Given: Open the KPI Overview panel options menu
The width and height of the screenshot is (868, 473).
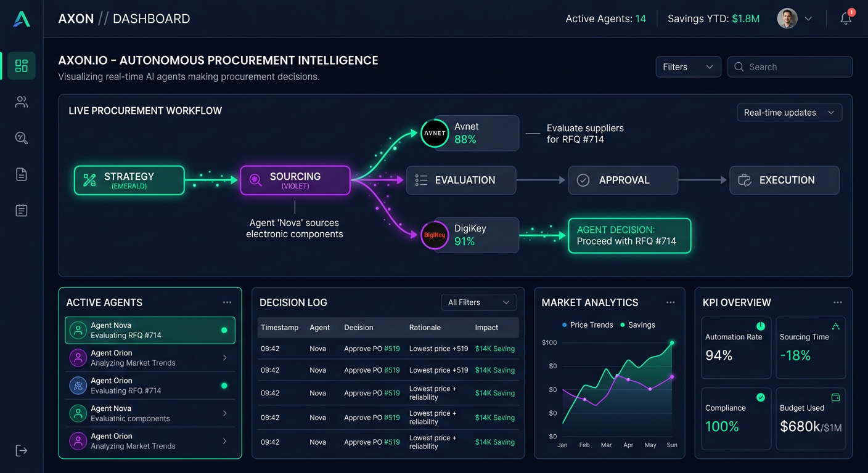Looking at the screenshot, I should point(838,302).
